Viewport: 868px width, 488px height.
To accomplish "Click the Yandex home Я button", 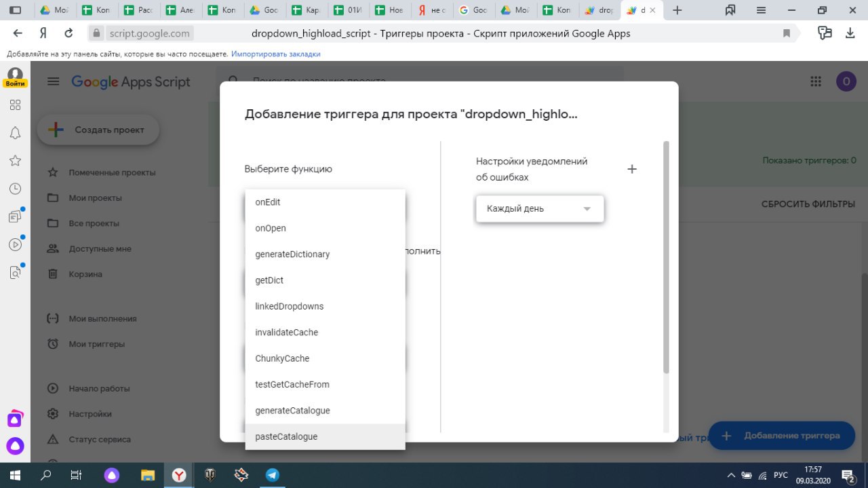I will 43,33.
